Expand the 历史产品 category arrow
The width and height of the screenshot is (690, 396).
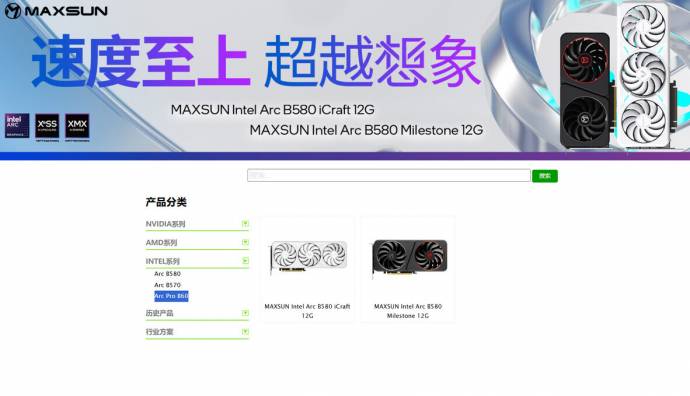[x=246, y=313]
